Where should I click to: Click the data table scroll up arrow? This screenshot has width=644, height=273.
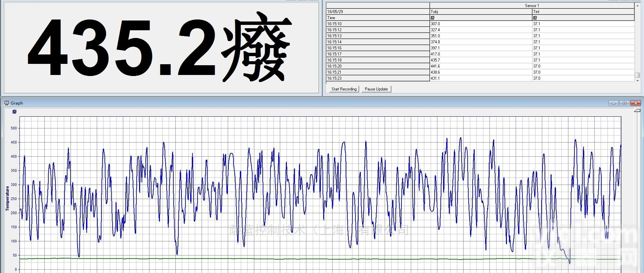click(x=637, y=6)
